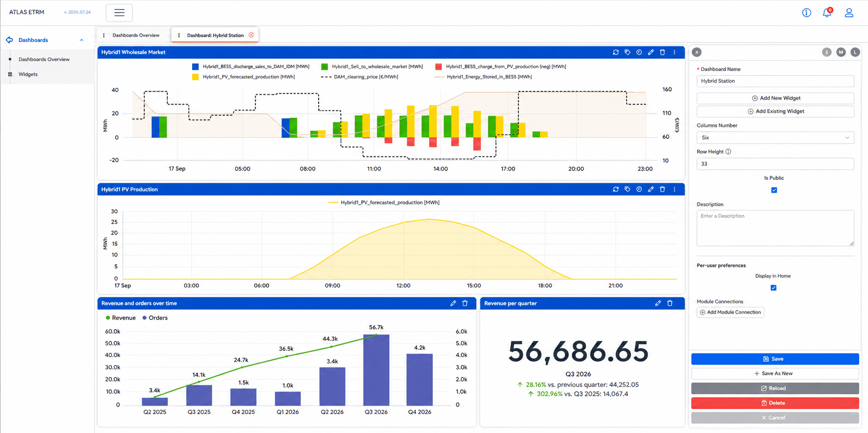This screenshot has width=868, height=433.
Task: Open time settings of Hybrid1 PV Production
Action: coord(639,189)
